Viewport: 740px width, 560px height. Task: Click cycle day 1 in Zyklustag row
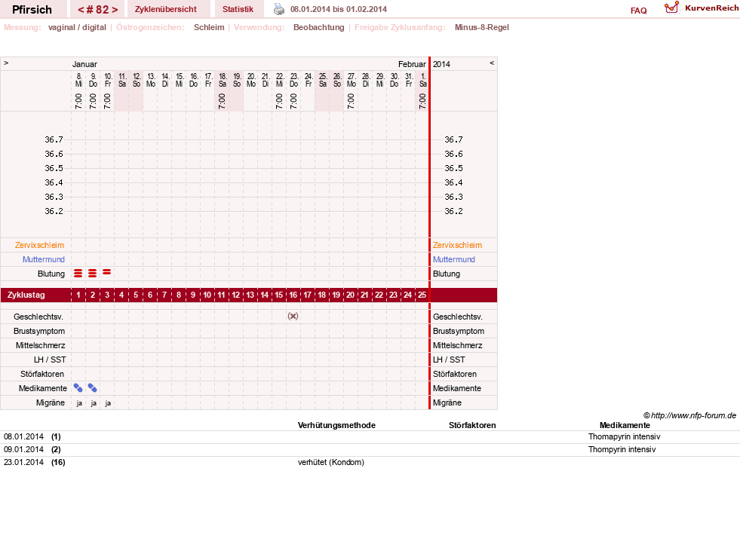pyautogui.click(x=78, y=295)
